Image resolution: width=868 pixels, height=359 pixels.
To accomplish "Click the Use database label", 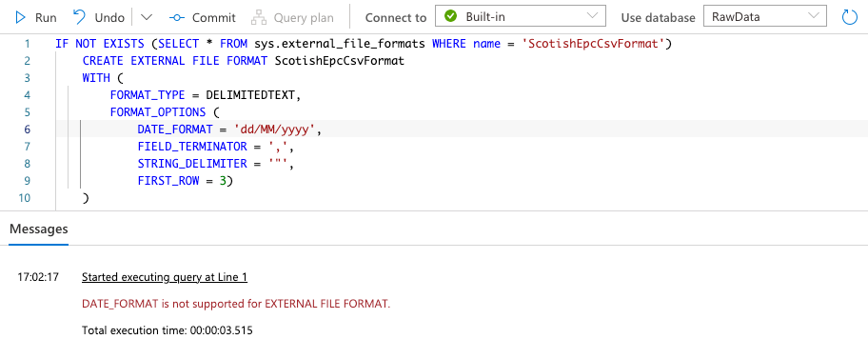I will click(658, 18).
